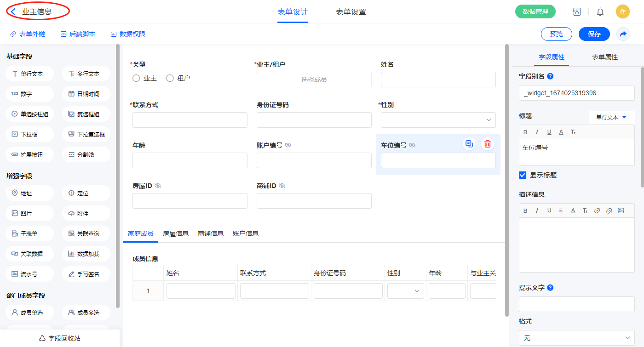The image size is (644, 347).
Task: Insert image in 描述信息 toolbar
Action: [x=621, y=210]
